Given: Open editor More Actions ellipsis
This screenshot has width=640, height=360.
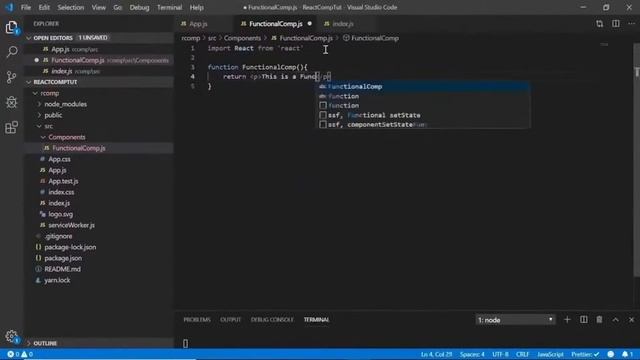Looking at the screenshot, I should coord(631,24).
